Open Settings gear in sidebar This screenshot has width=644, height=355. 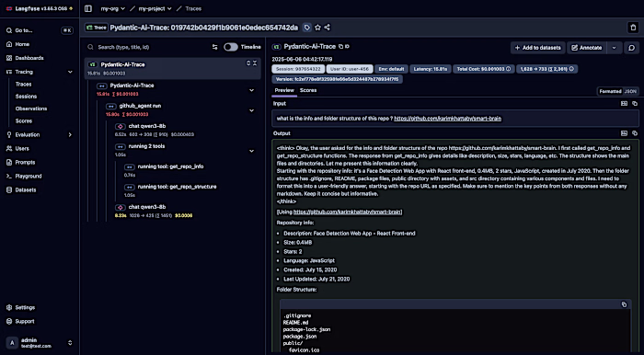pyautogui.click(x=9, y=307)
